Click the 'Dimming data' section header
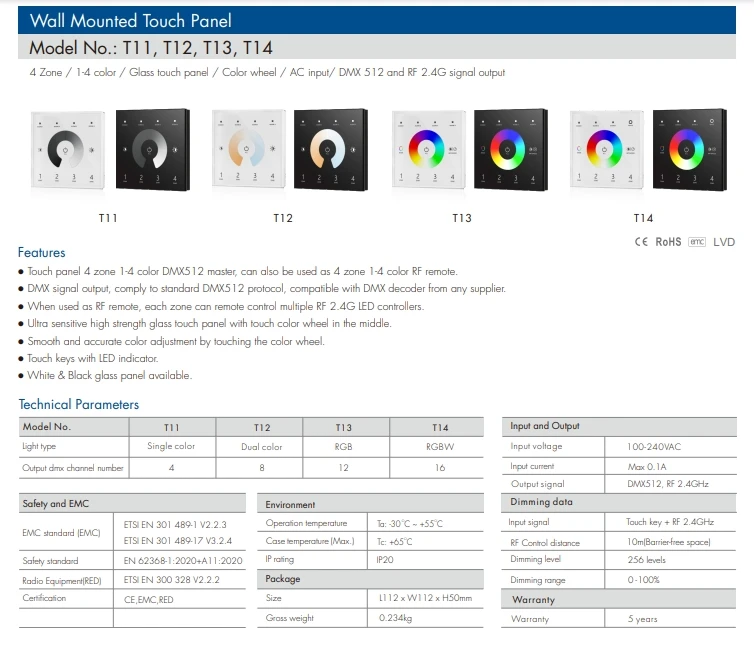The height and width of the screenshot is (653, 754). pos(541,502)
